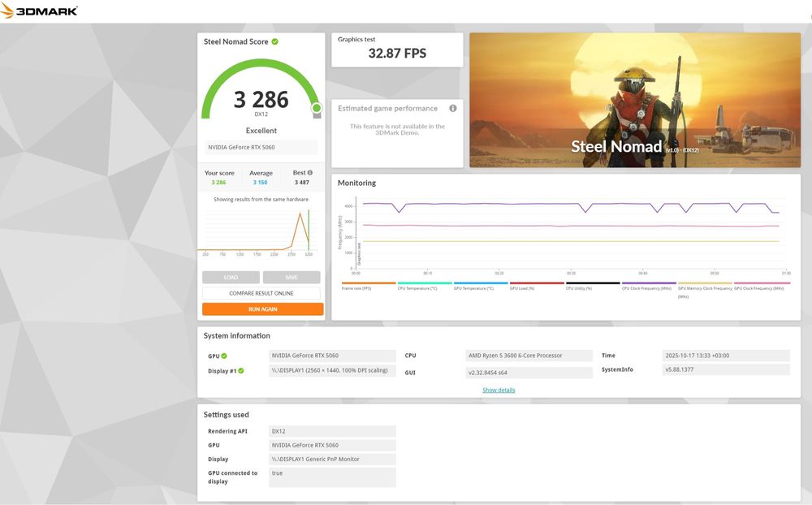The image size is (812, 505).
Task: Click Your score value 3 286
Action: click(x=218, y=183)
